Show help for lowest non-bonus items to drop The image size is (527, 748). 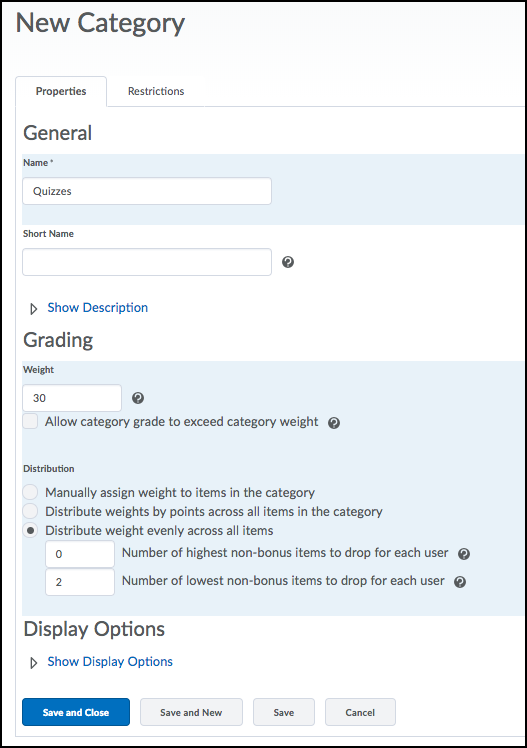click(460, 582)
